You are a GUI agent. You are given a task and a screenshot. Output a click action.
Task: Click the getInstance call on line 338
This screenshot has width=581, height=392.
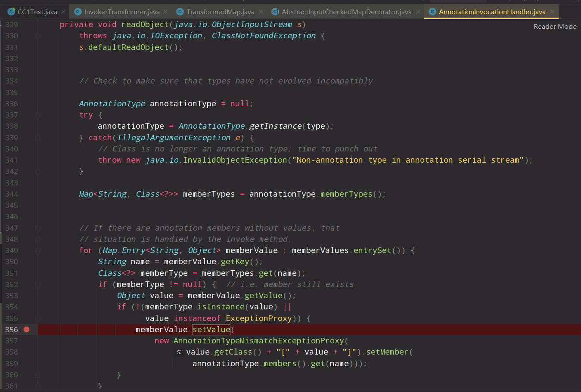(x=276, y=126)
